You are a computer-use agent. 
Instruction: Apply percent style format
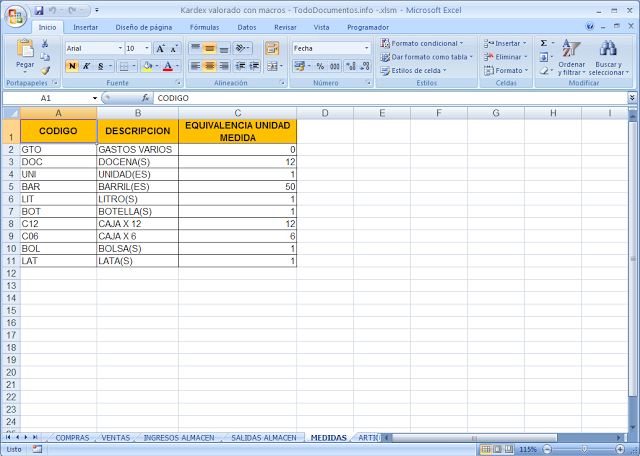click(x=320, y=66)
